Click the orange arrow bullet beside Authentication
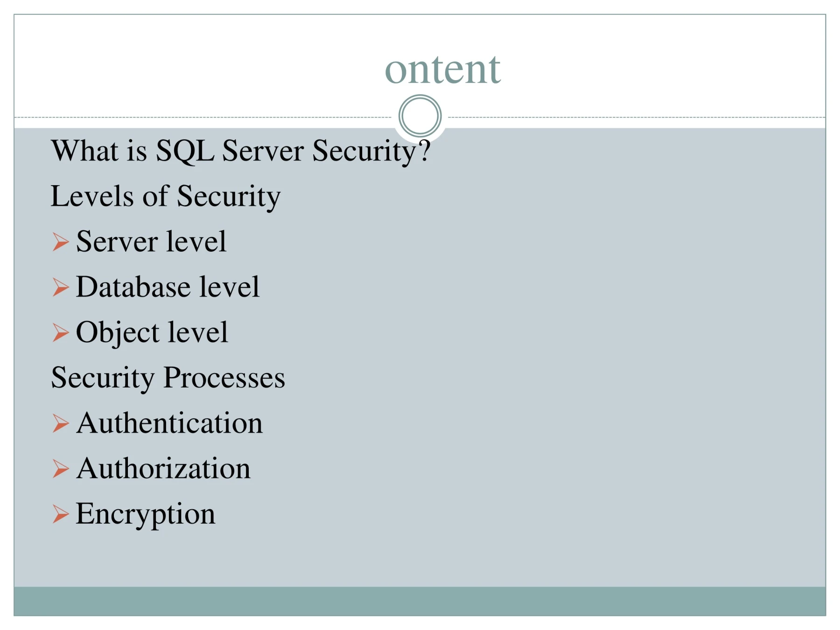 pos(61,423)
